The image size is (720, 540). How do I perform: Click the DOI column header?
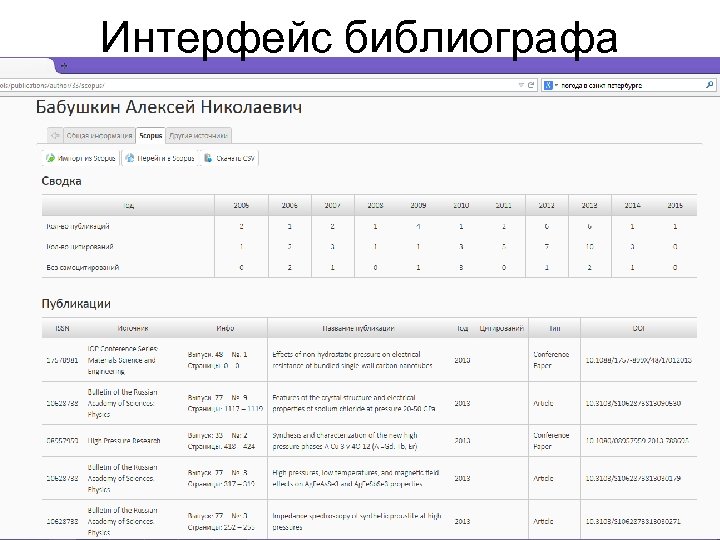(x=639, y=328)
